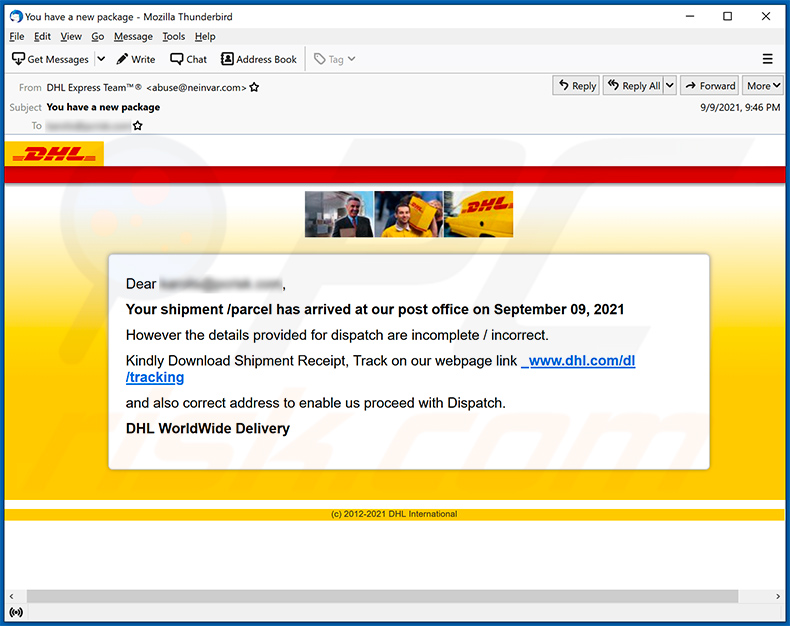Open the Tag dropdown

coord(335,59)
